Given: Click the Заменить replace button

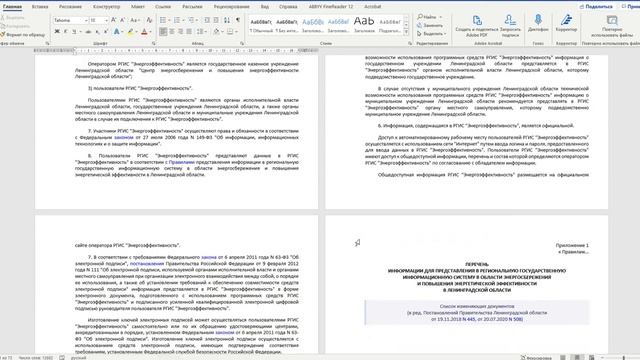Looking at the screenshot, I should pos(430,25).
